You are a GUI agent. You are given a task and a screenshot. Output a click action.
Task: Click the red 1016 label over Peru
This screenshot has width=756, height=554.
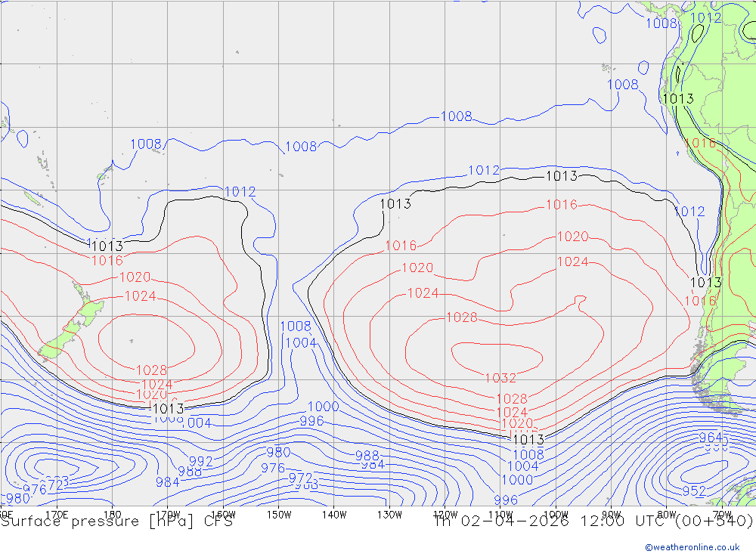(x=700, y=143)
